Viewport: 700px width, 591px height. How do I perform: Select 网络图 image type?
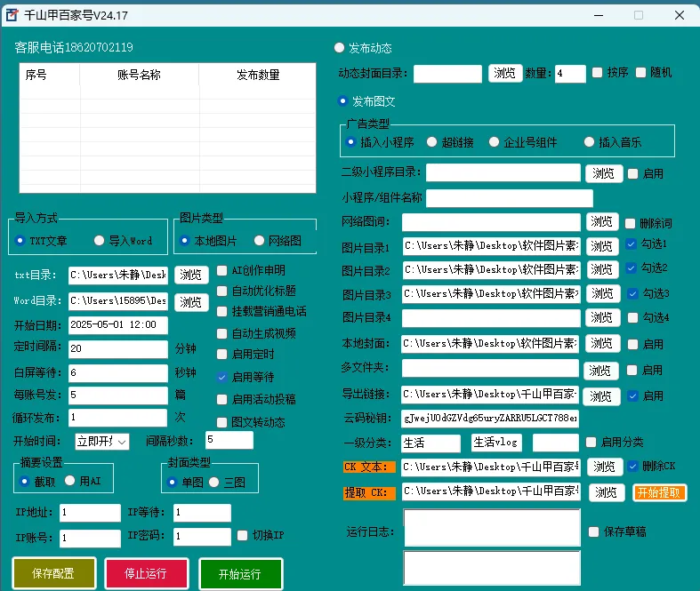pos(259,241)
